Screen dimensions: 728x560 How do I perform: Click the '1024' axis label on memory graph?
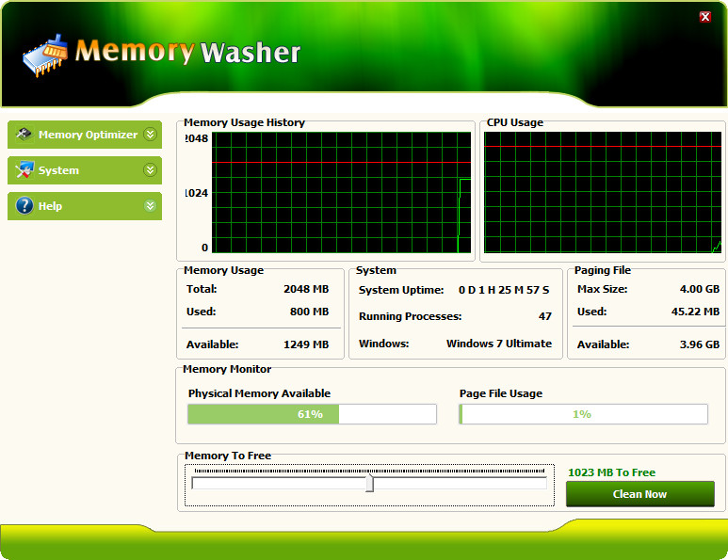197,193
